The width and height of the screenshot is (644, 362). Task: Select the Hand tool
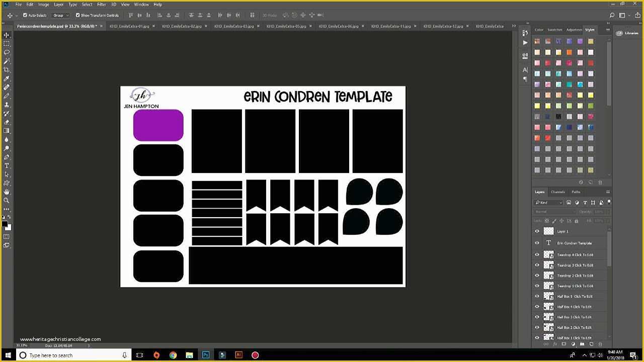click(7, 192)
